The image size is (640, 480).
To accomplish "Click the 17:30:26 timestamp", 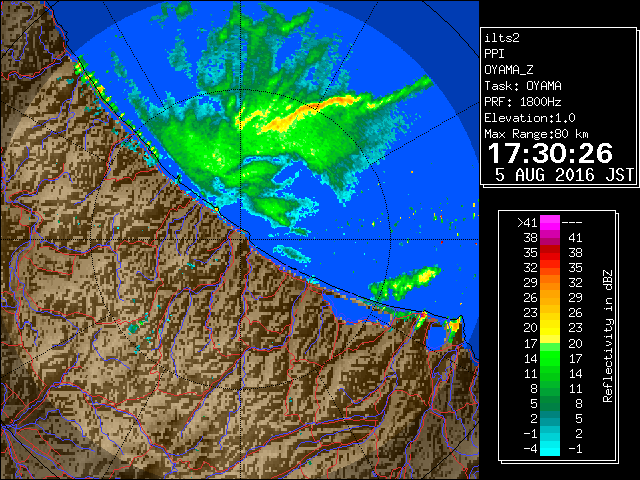I will (x=550, y=153).
